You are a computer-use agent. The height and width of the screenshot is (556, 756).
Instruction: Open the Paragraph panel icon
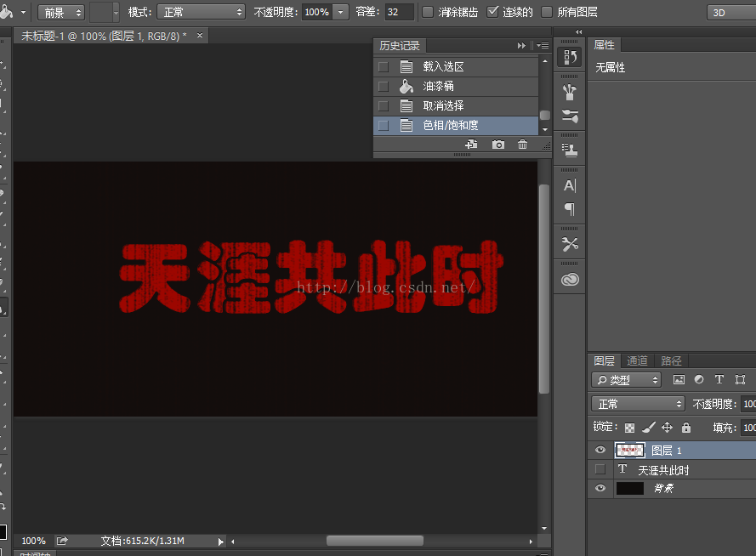pos(570,209)
